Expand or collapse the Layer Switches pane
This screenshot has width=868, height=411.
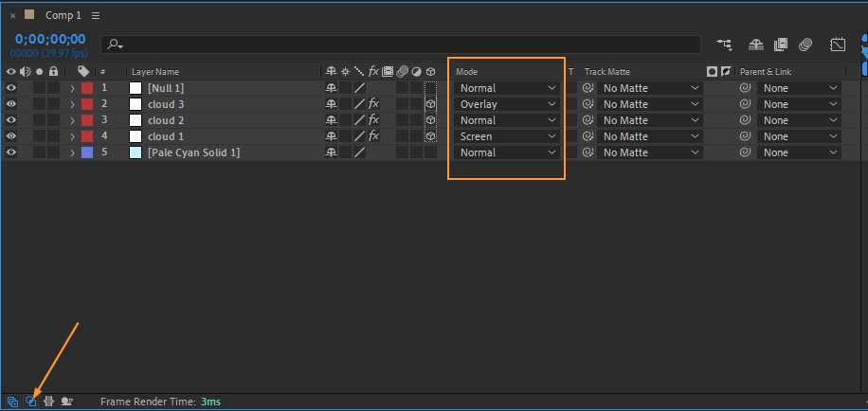coord(12,402)
